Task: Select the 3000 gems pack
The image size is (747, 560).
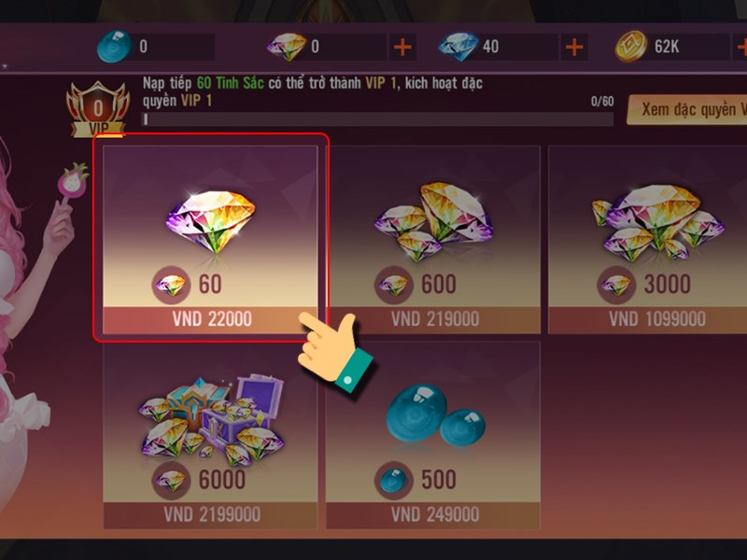Action: tap(647, 240)
